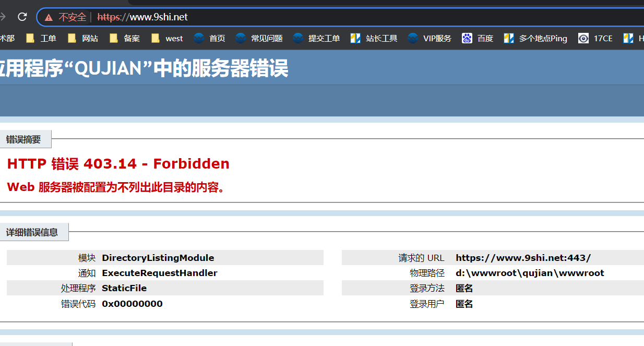The image size is (644, 346).
Task: Click the physical path d:\wwwroot\qujian\wwwroot value
Action: pyautogui.click(x=530, y=273)
